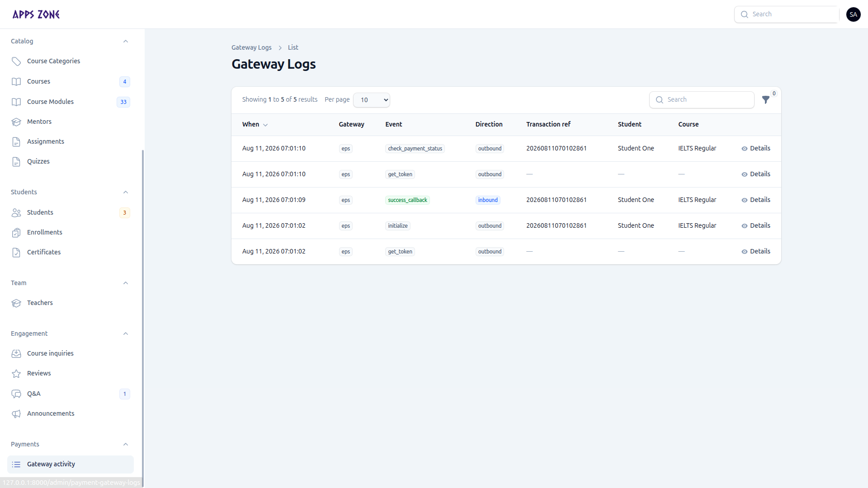Open Course Categories page
The width and height of the screenshot is (868, 488).
point(71,61)
